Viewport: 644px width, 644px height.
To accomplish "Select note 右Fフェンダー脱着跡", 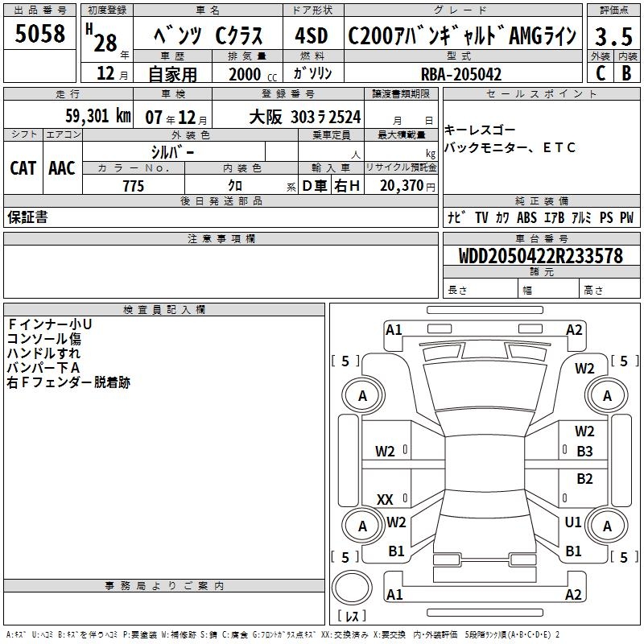I will coord(68,382).
